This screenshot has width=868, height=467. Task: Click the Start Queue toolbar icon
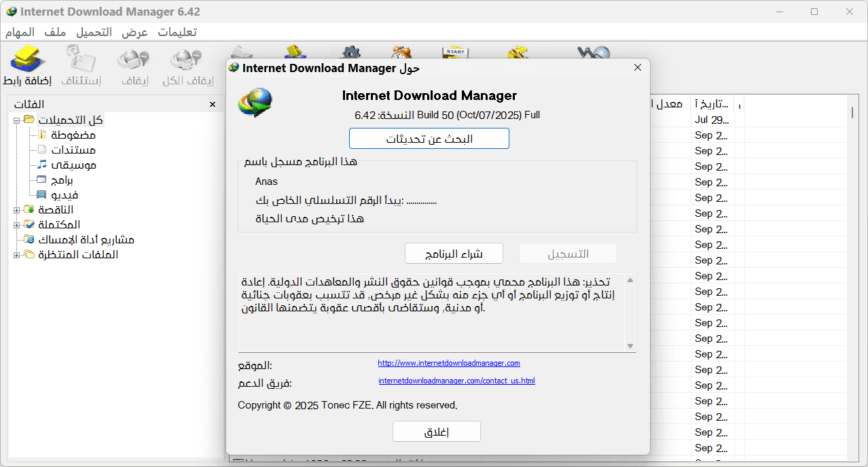[454, 53]
